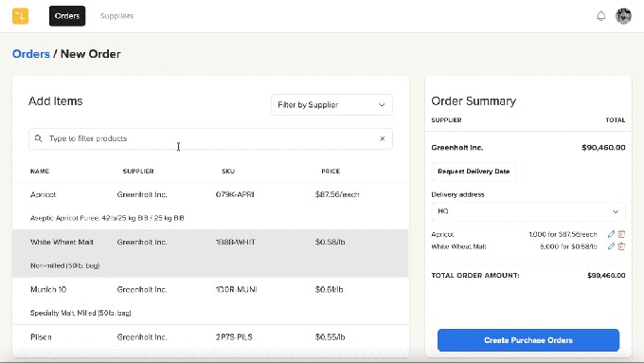The width and height of the screenshot is (644, 363).
Task: Clear the product filter with X icon
Action: (383, 138)
